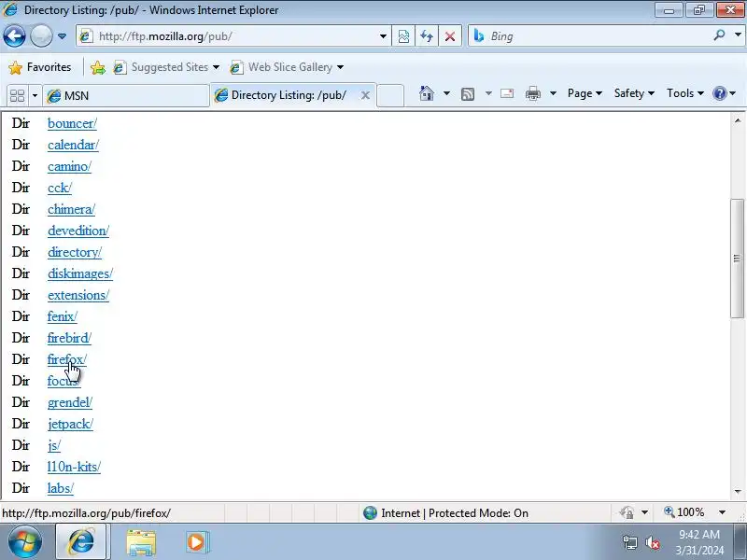Open the labs/ directory link

click(x=61, y=488)
